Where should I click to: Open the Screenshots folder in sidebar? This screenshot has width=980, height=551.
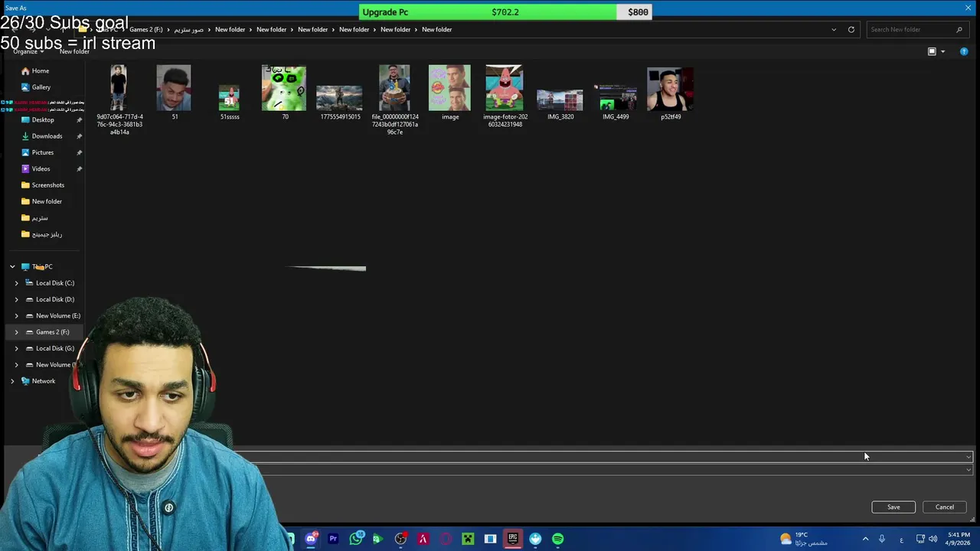(x=47, y=185)
